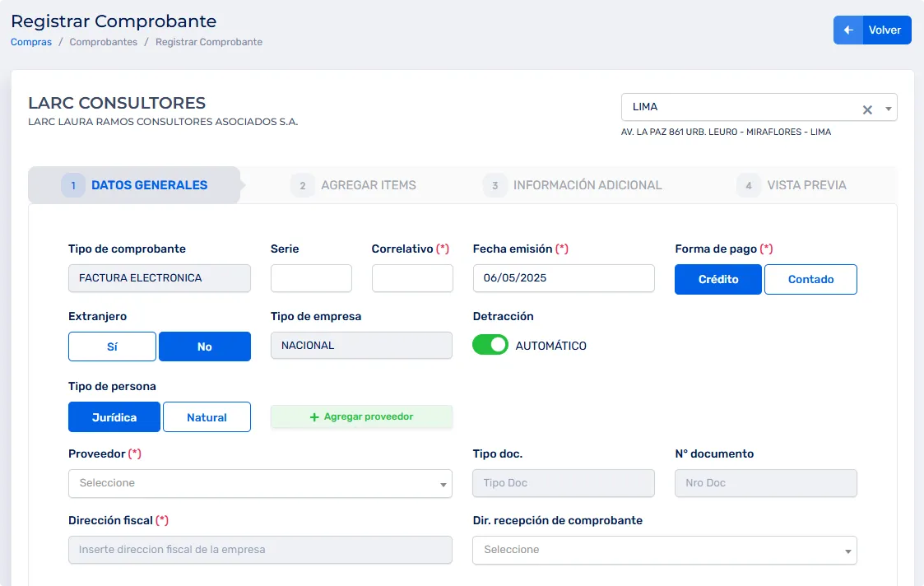Clear the LIMA selection with the X icon

tap(867, 109)
